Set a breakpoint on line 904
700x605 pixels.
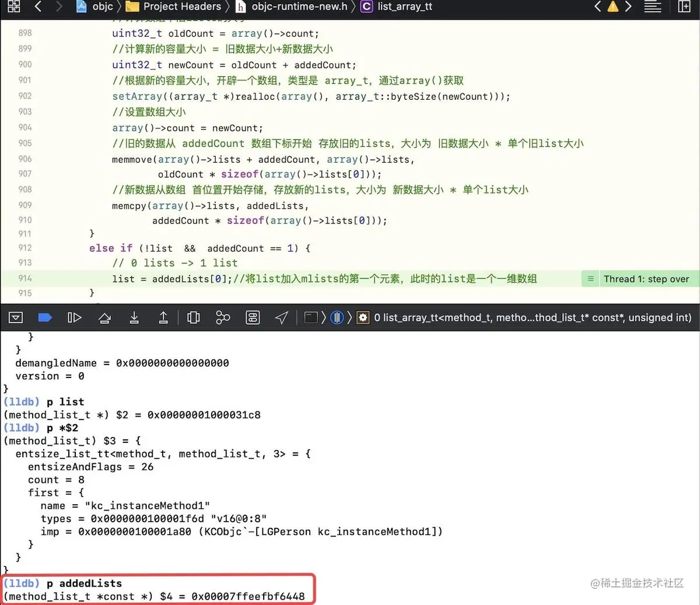click(25, 128)
